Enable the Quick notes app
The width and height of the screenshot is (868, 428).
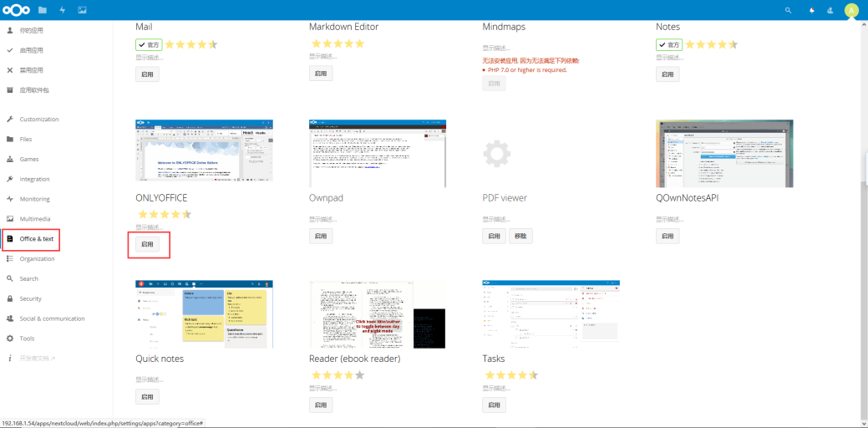[147, 396]
